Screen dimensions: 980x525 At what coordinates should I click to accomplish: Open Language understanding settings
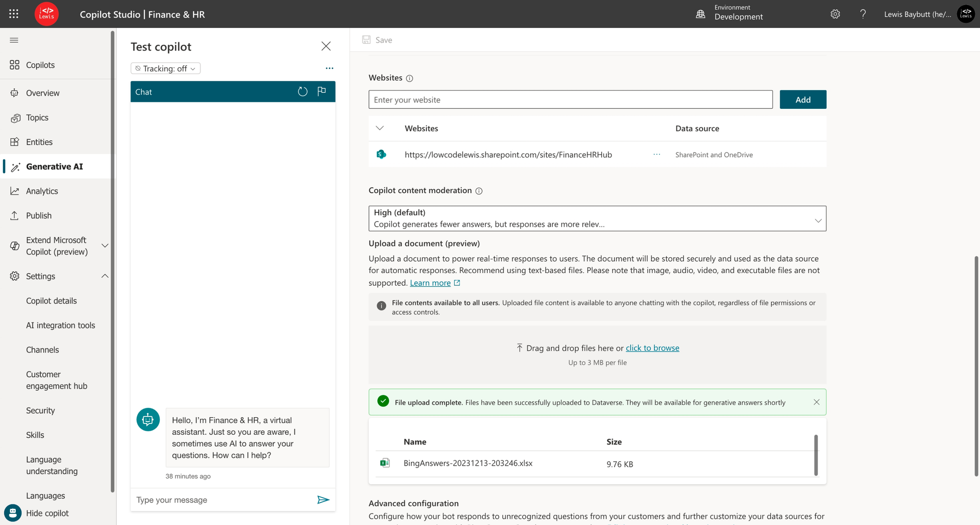pyautogui.click(x=52, y=465)
